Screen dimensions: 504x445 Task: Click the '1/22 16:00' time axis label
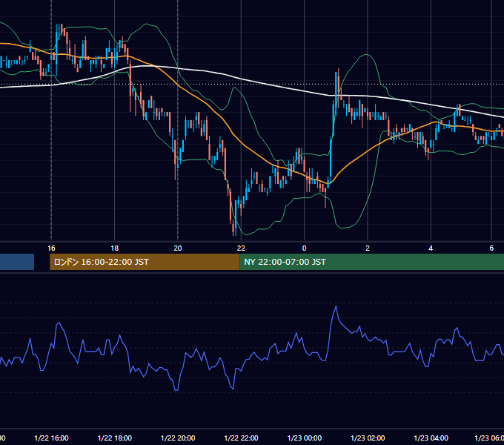point(51,438)
